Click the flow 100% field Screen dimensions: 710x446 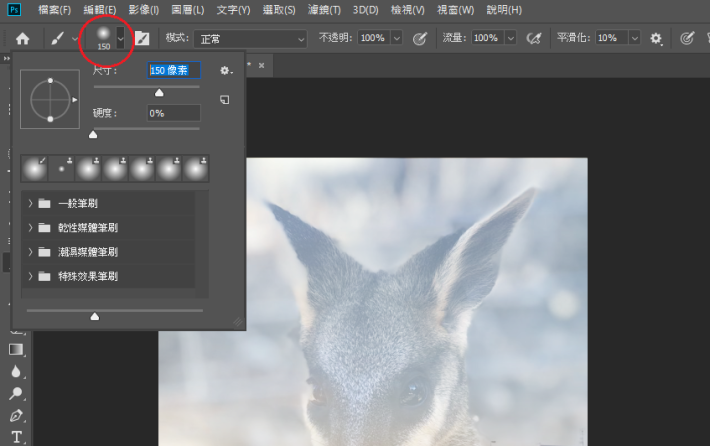[487, 38]
